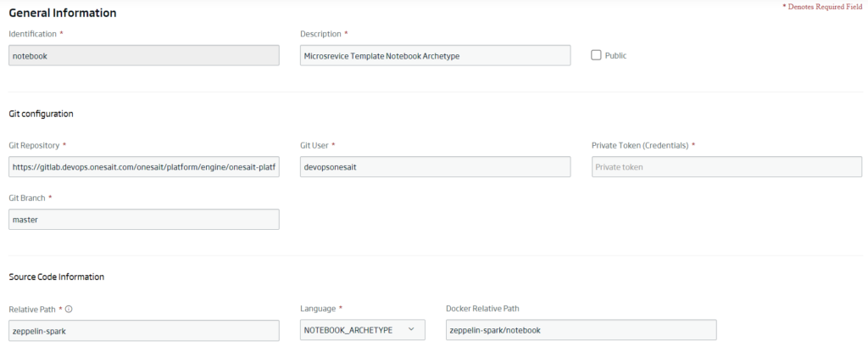This screenshot has width=868, height=347.
Task: Click the Source Code Information section title
Action: (x=57, y=277)
